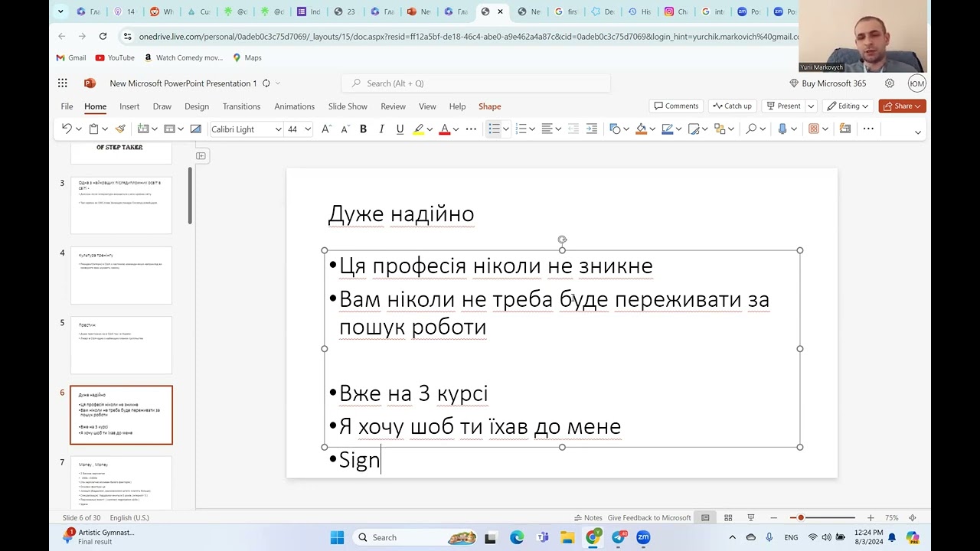980x551 pixels.
Task: Toggle the Notes pane button
Action: (x=588, y=518)
